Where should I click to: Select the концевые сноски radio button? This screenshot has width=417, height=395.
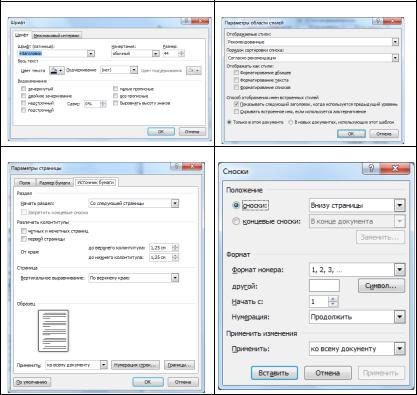pos(236,221)
